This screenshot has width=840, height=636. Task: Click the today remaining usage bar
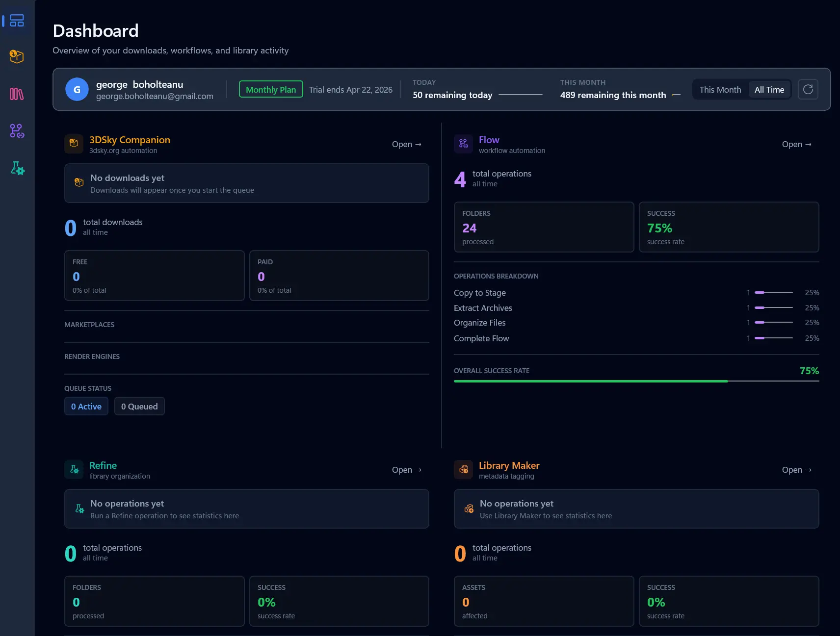521,95
